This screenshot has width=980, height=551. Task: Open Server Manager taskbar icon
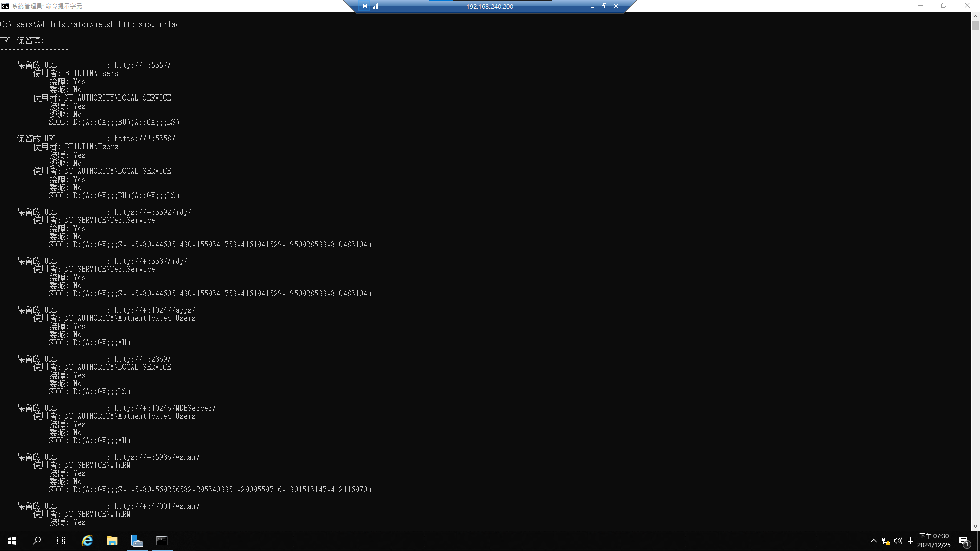tap(137, 541)
